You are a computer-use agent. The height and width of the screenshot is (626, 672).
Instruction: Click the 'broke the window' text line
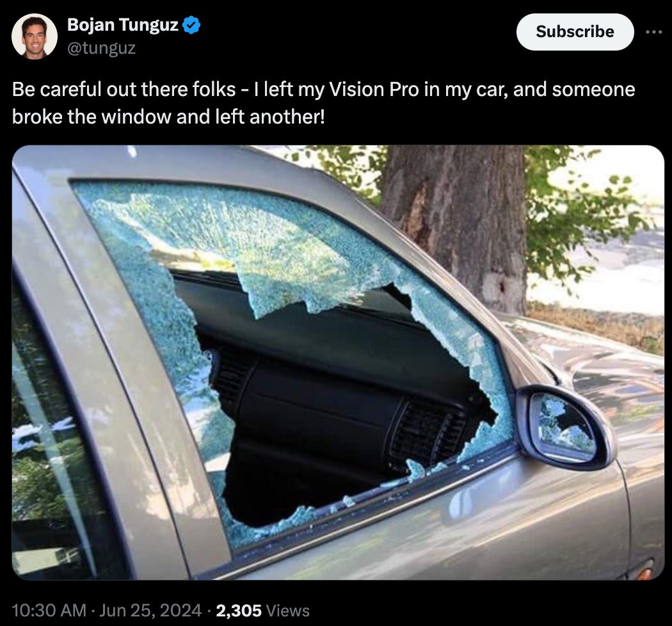[x=168, y=116]
